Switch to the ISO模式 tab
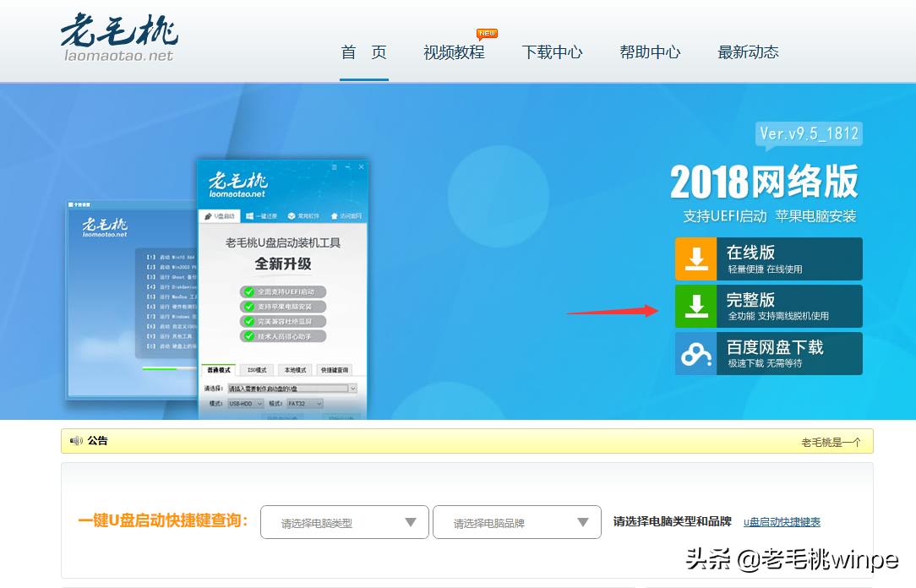The image size is (916, 588). click(x=256, y=370)
